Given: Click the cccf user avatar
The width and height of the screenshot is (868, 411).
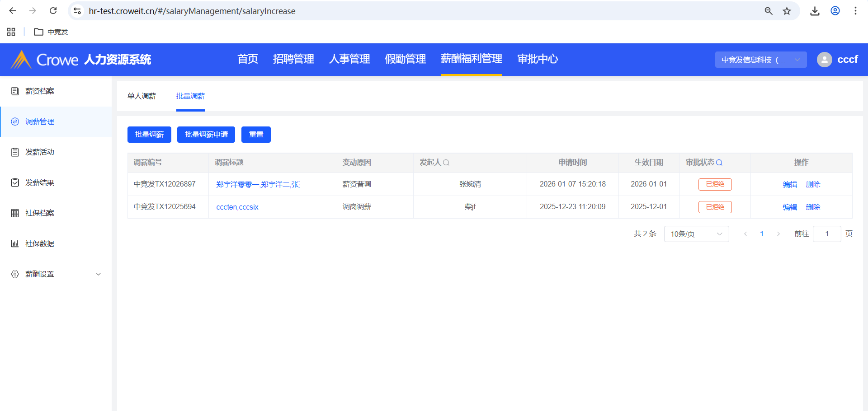Looking at the screenshot, I should pos(824,60).
